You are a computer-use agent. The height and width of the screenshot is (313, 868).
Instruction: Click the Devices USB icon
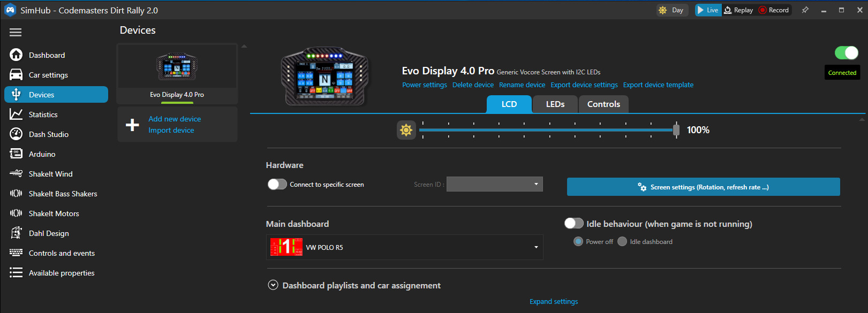16,95
